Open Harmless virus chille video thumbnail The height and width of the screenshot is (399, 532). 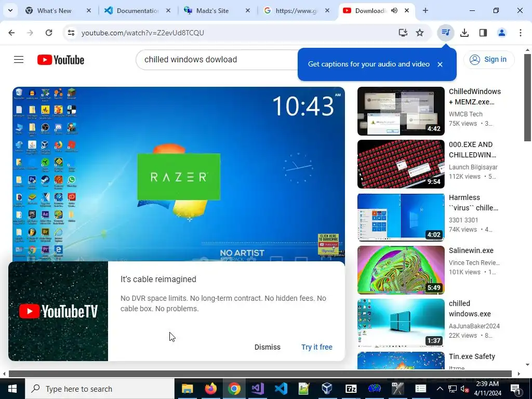(x=401, y=217)
